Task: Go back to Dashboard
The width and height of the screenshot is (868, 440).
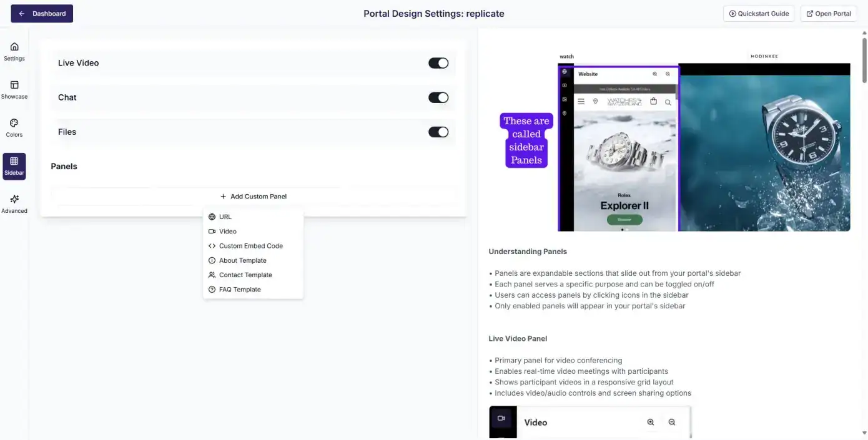Action: pos(42,14)
